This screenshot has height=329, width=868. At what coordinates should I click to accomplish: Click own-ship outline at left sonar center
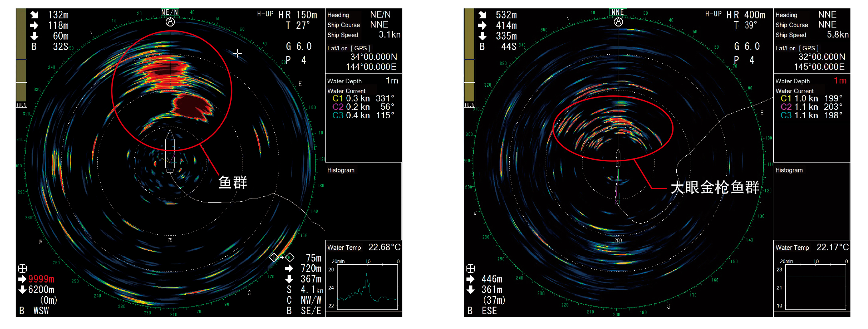click(170, 151)
